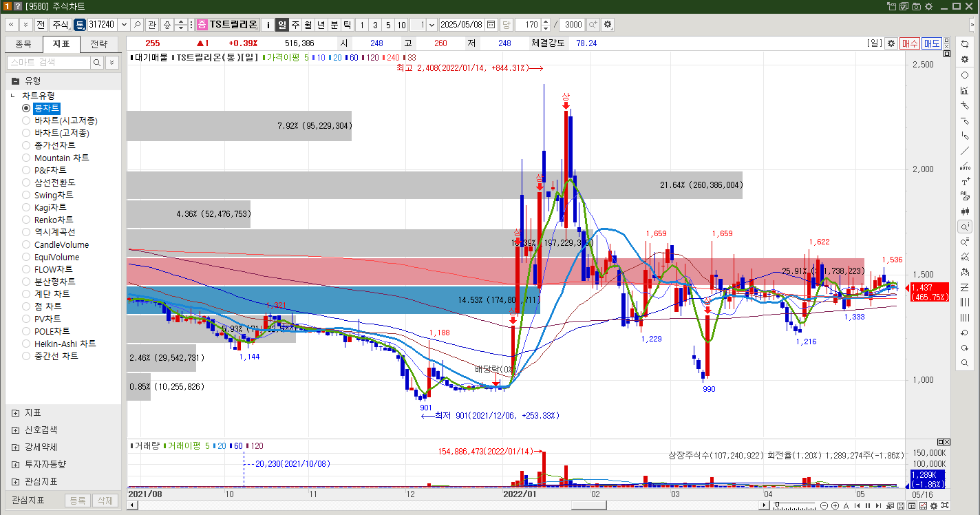980x515 pixels.
Task: Click the date field 2025/05/08
Action: click(462, 24)
